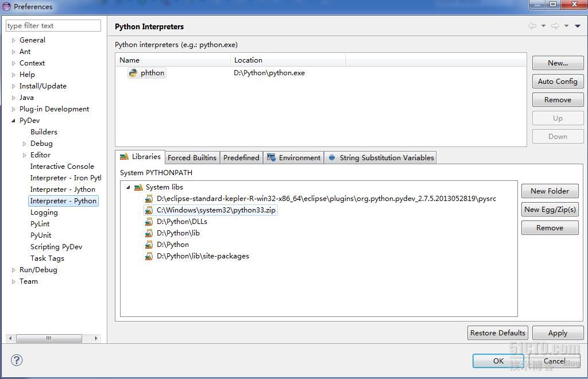Open the String Substitution Variables tab
Viewport: 588px width, 379px height.
[x=381, y=158]
